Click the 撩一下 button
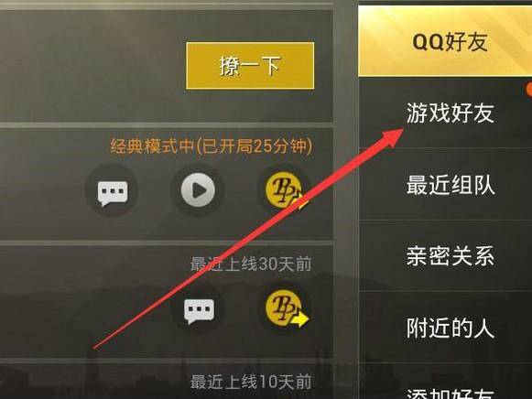The width and height of the screenshot is (532, 399). (x=250, y=66)
